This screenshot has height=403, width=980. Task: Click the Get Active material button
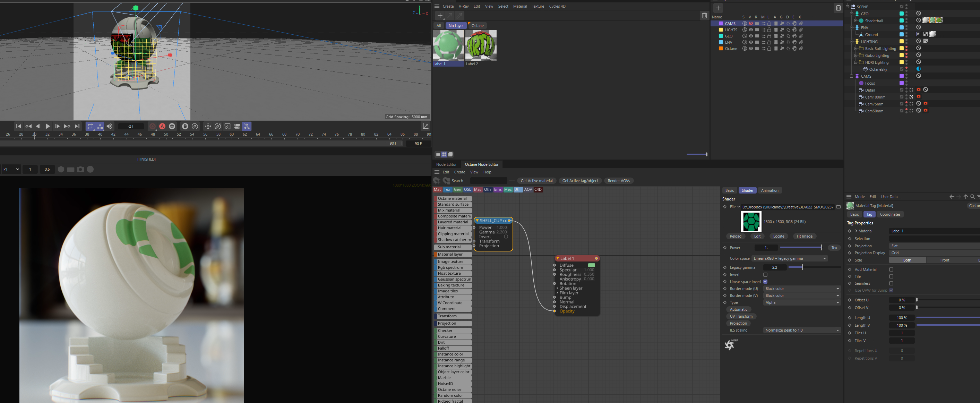coord(536,181)
